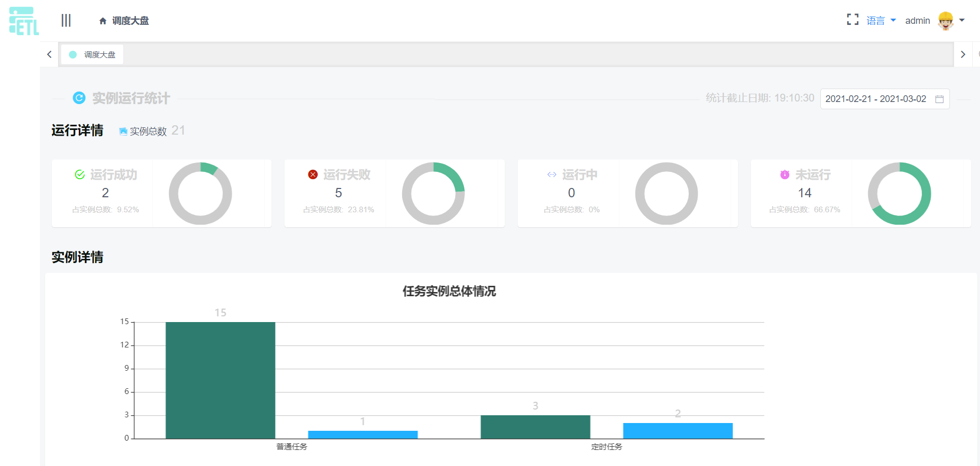Collapse the sidebar with the hamburger icon
The image size is (980, 466).
coord(66,20)
